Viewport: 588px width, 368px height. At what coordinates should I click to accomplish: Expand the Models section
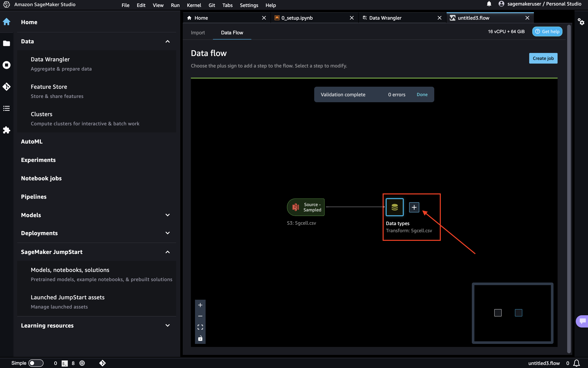(x=167, y=215)
